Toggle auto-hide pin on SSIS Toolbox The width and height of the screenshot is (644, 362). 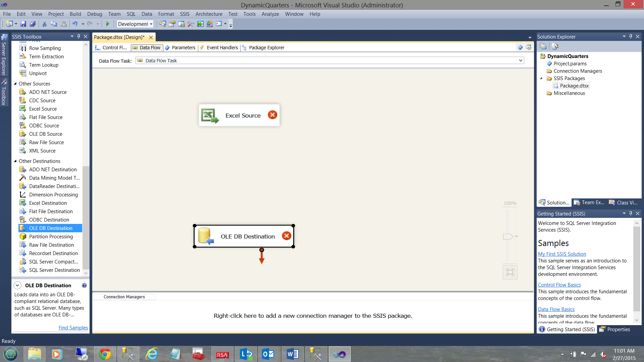coord(78,37)
